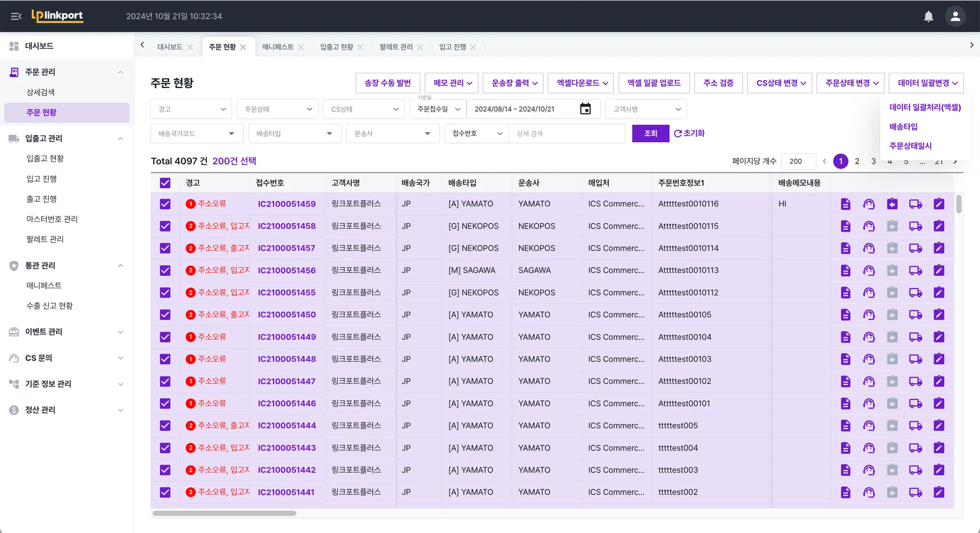Click the horizontal scrollbar under the table
Image resolution: width=980 pixels, height=533 pixels.
pyautogui.click(x=224, y=513)
